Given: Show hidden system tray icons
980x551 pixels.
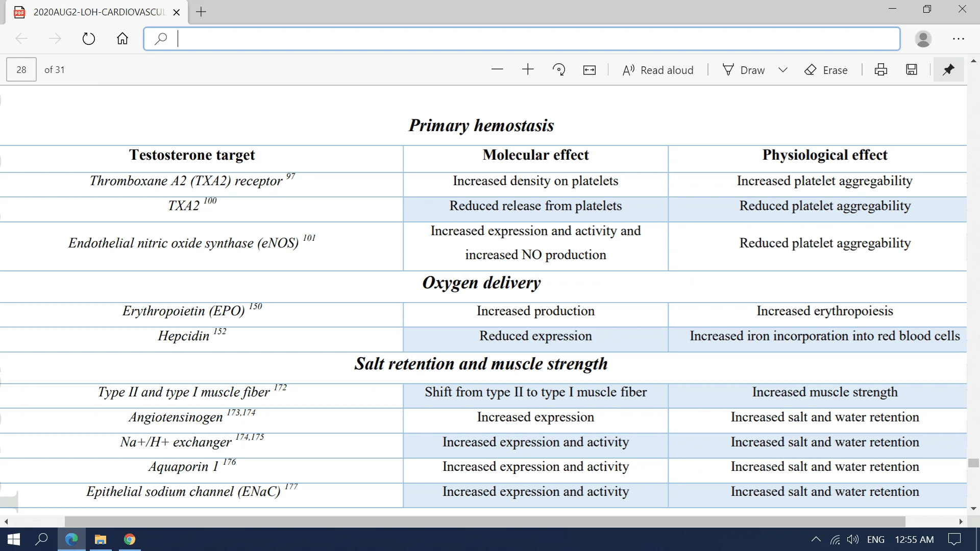Looking at the screenshot, I should click(816, 539).
